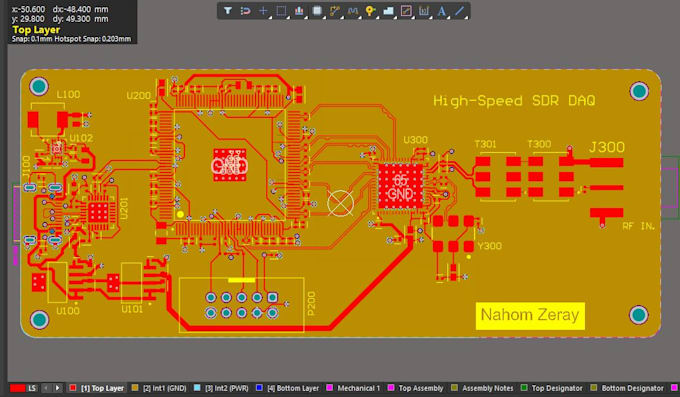This screenshot has width=680, height=397.
Task: Select the U100 designator text
Action: tap(68, 311)
